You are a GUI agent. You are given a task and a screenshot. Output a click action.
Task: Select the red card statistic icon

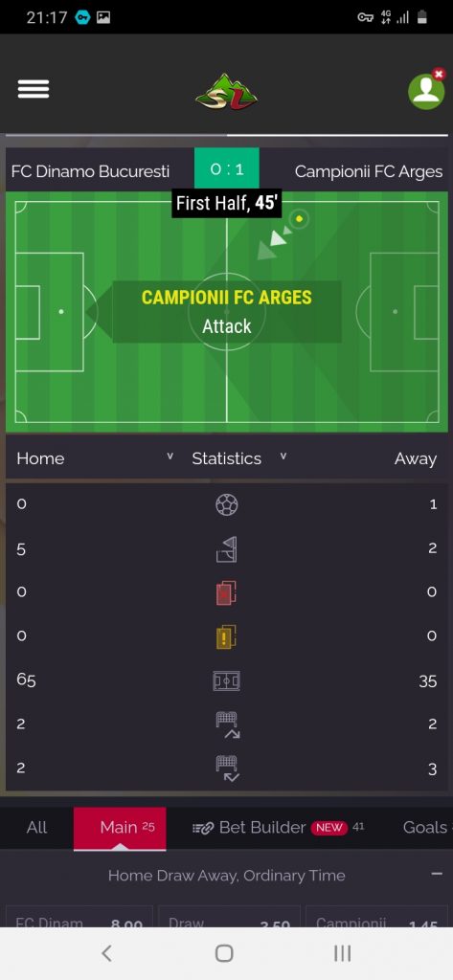click(x=226, y=592)
